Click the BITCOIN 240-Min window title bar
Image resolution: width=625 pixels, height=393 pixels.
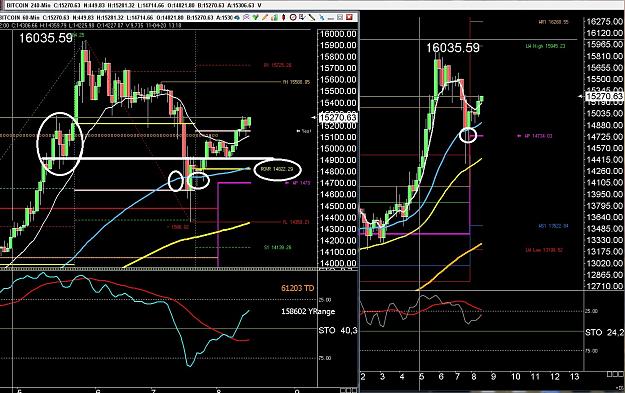[x=312, y=5]
